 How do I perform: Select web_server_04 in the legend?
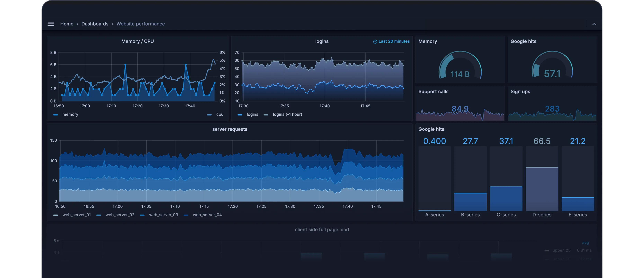[207, 215]
